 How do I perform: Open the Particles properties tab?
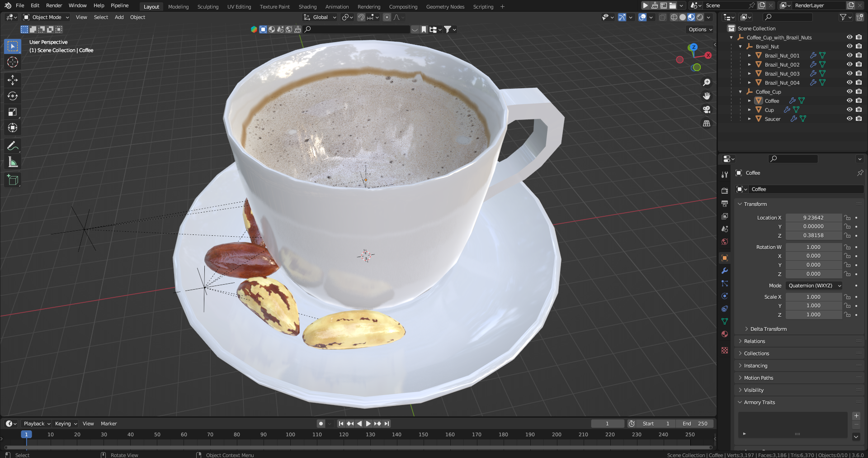[725, 283]
